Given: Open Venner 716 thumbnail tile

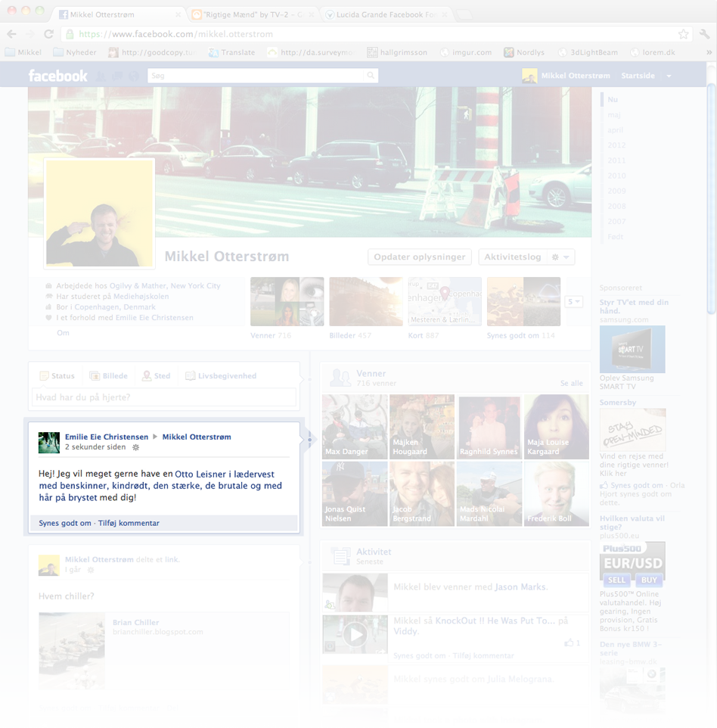Looking at the screenshot, I should [x=287, y=302].
